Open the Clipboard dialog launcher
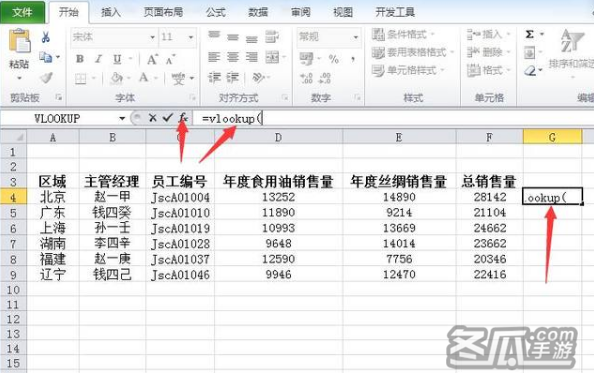Viewport: 594px width, 374px height. click(59, 98)
